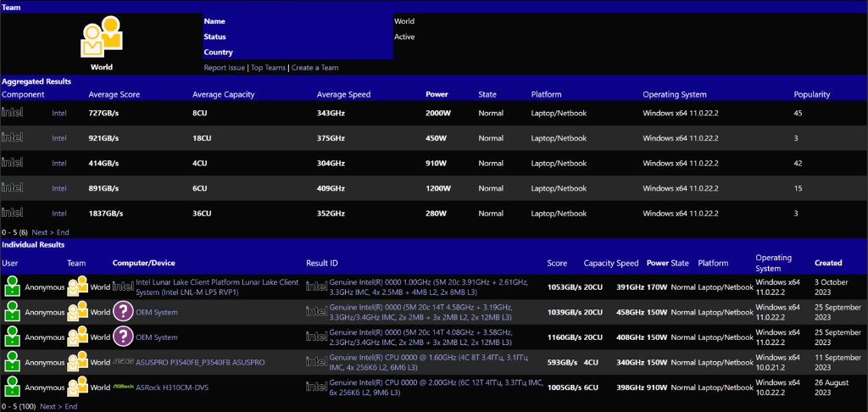Click the ASRock logo beside H310CM-DVS
Image resolution: width=868 pixels, height=412 pixels.
123,387
